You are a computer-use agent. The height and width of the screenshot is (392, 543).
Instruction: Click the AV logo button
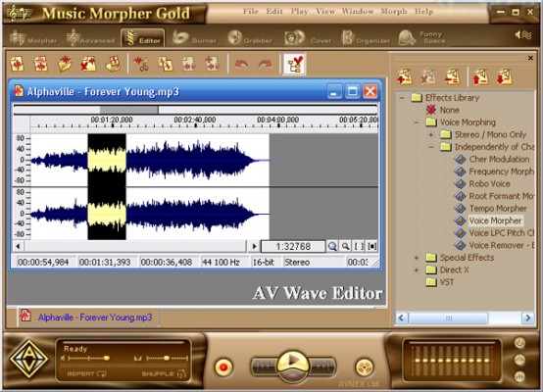pyautogui.click(x=29, y=359)
